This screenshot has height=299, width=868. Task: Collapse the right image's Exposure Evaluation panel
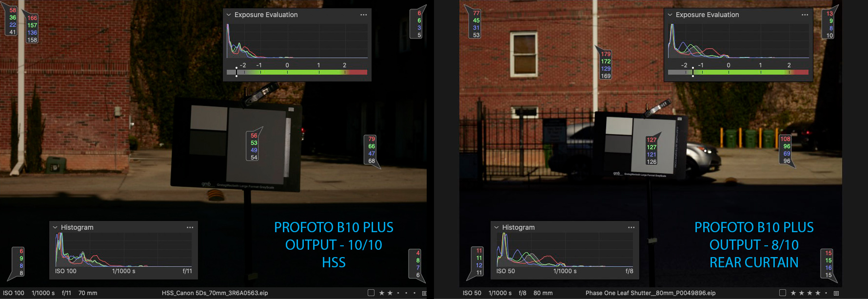pos(670,15)
